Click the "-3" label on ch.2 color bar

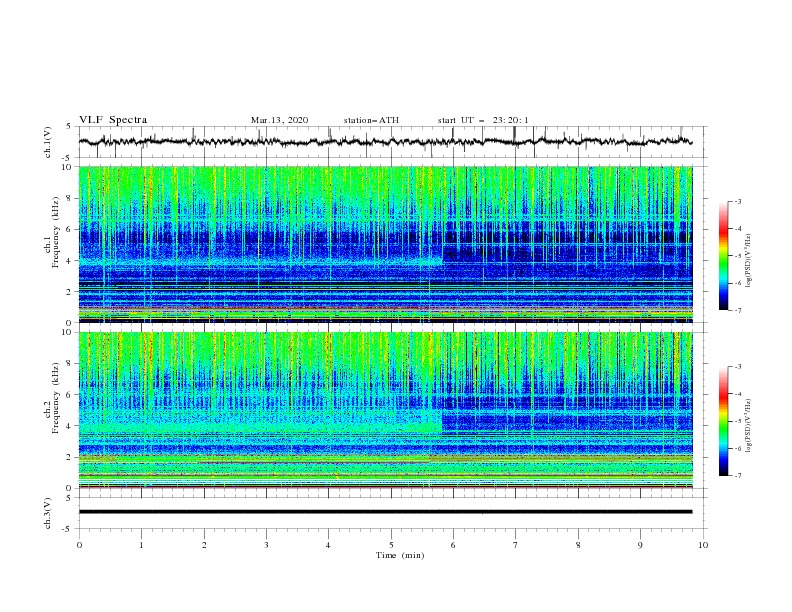tap(737, 367)
